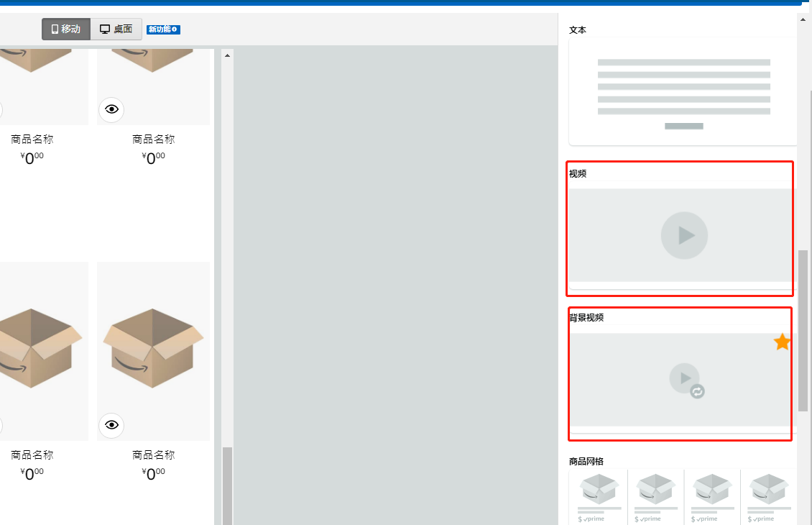Open lower-right product box image
The height and width of the screenshot is (525, 812).
[x=153, y=348]
